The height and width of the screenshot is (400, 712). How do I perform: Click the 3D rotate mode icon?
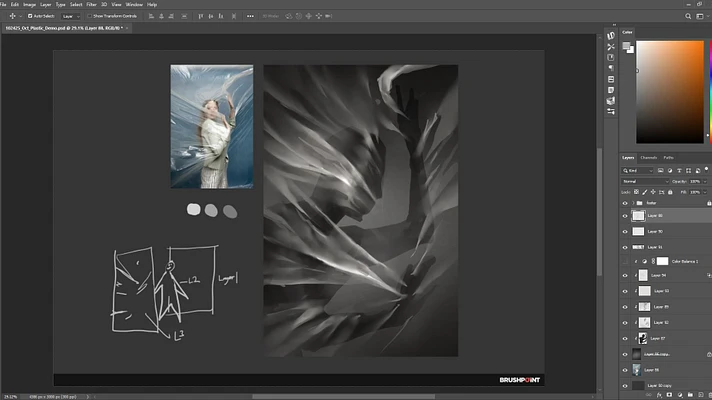(x=289, y=16)
